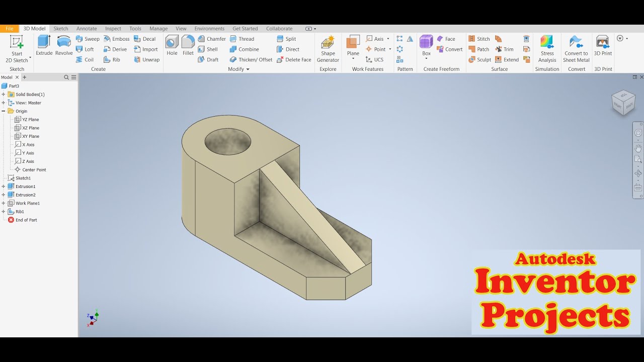Close the Model browser tab

tap(17, 77)
